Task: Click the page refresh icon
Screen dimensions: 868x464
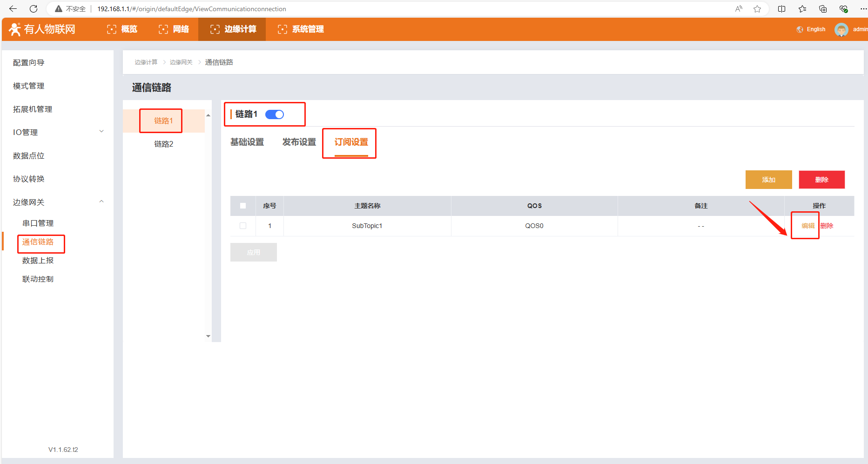Action: [x=34, y=9]
